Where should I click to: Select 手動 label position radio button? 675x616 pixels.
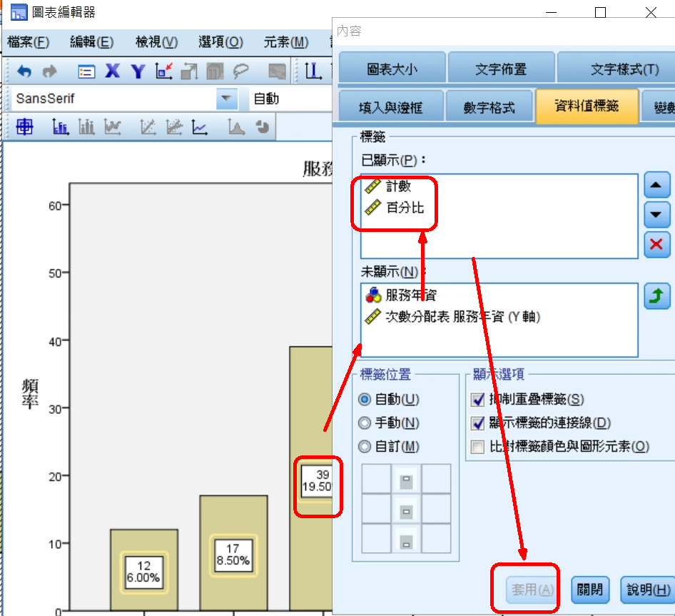tap(365, 423)
